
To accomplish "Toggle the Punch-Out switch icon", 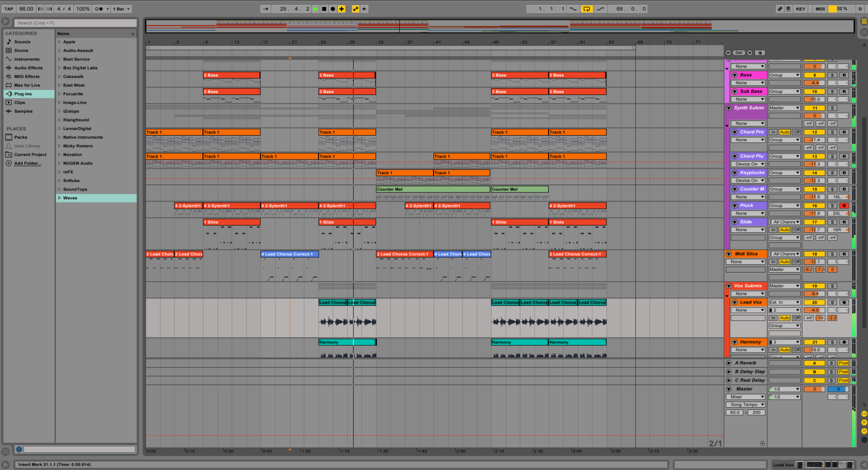I will click(600, 9).
